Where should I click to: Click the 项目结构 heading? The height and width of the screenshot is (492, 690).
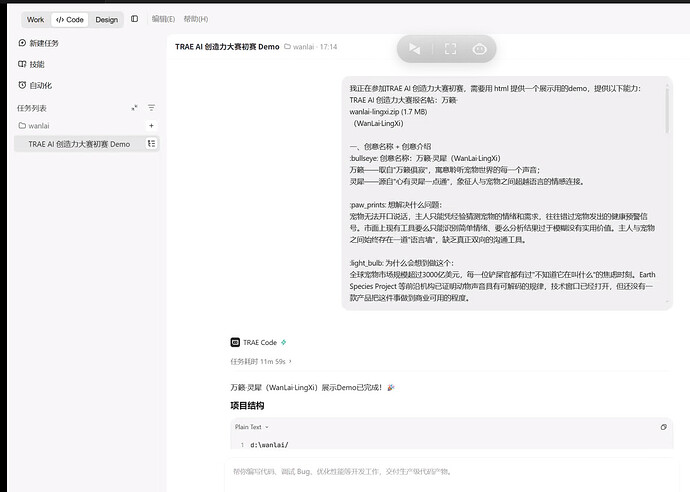click(x=247, y=406)
